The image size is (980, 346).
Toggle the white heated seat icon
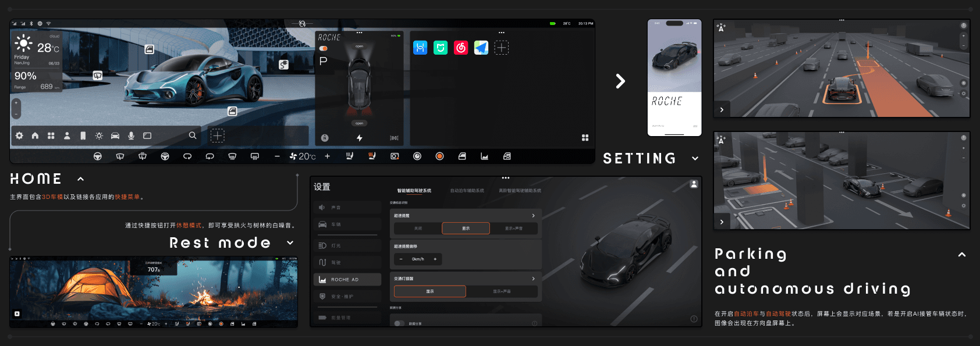[x=350, y=156]
